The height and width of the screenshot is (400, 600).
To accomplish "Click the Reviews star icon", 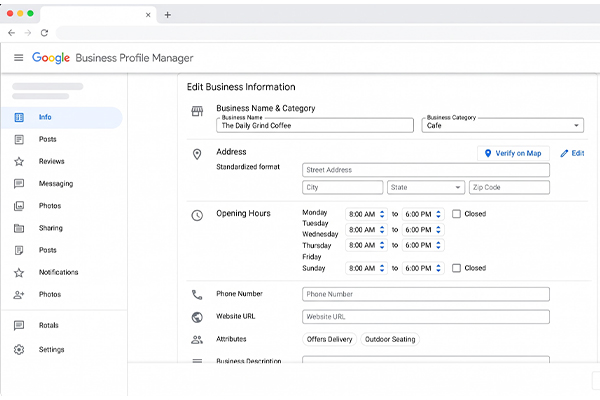I will (19, 162).
